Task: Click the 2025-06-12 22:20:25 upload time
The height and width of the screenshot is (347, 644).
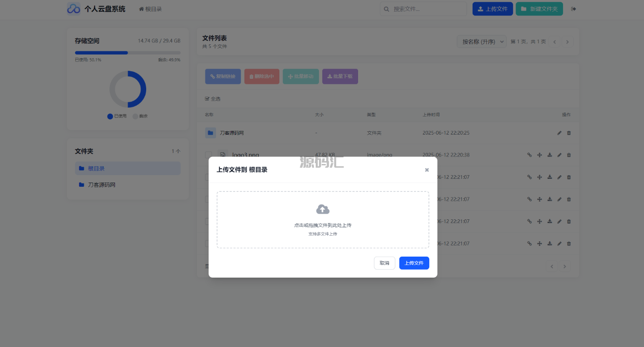Action: (446, 133)
